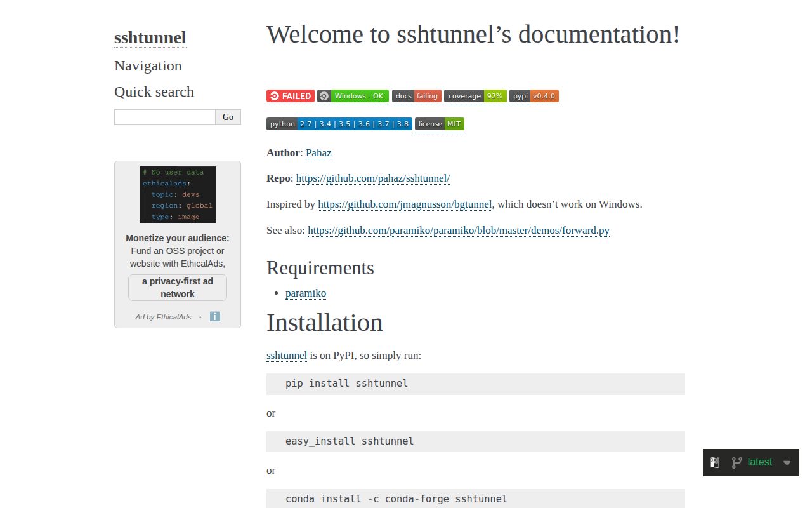
Task: Click the Requirements section heading
Action: [320, 267]
